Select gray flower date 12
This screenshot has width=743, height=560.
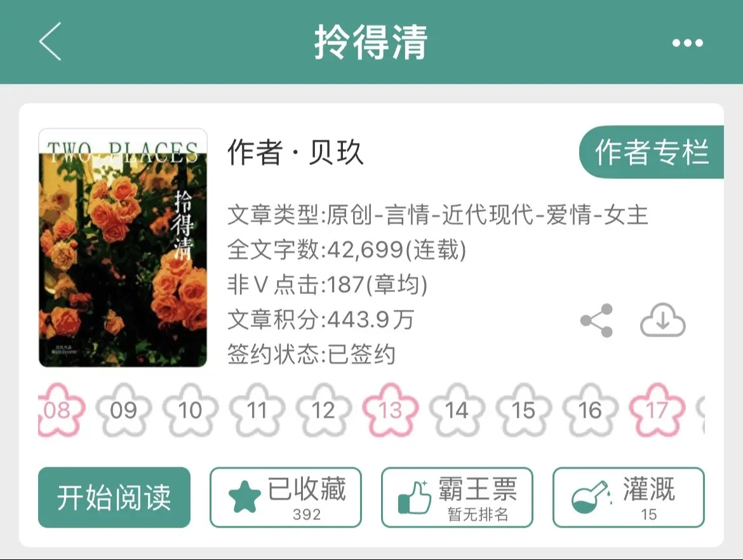click(x=324, y=410)
